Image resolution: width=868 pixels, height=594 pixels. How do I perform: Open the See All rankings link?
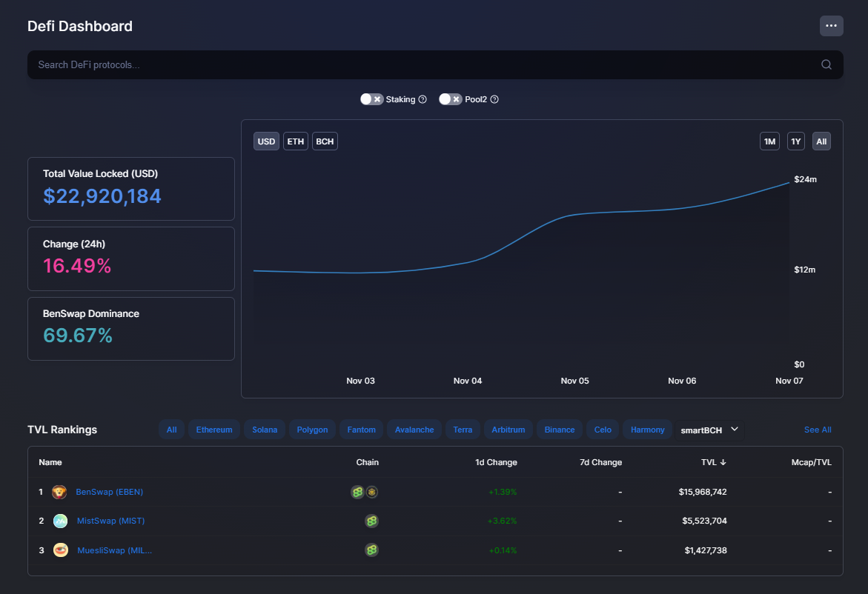coord(818,430)
